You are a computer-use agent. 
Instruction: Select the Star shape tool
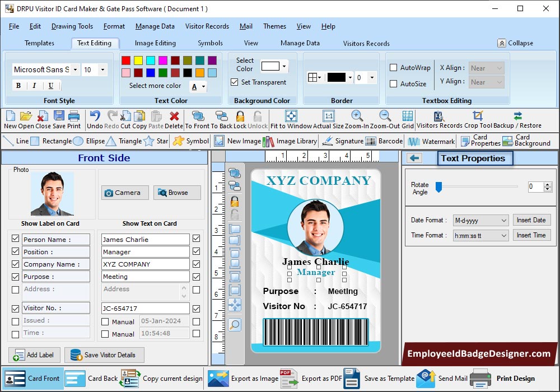156,141
